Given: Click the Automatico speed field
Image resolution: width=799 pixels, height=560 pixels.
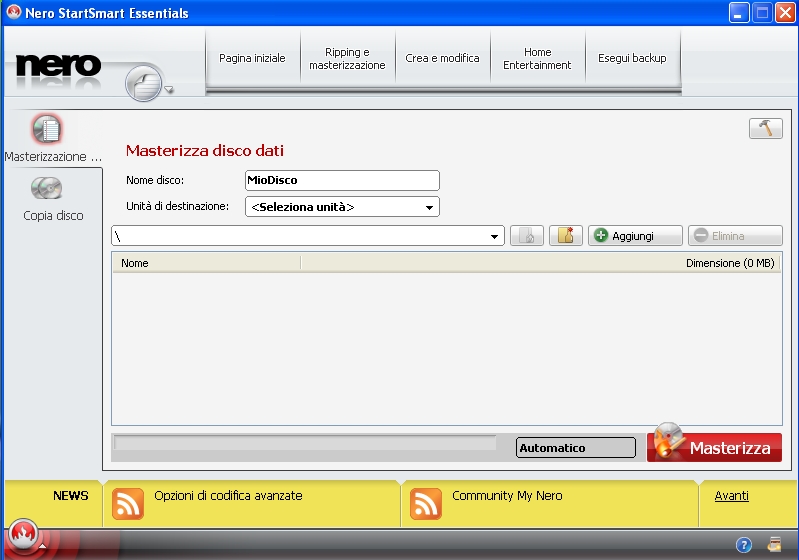Looking at the screenshot, I should (x=576, y=447).
